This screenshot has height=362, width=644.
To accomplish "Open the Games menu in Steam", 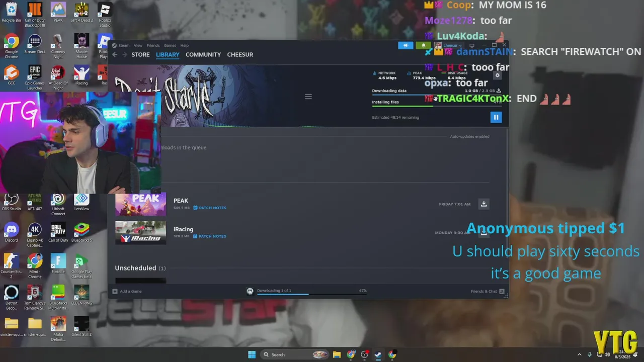I will 170,45.
